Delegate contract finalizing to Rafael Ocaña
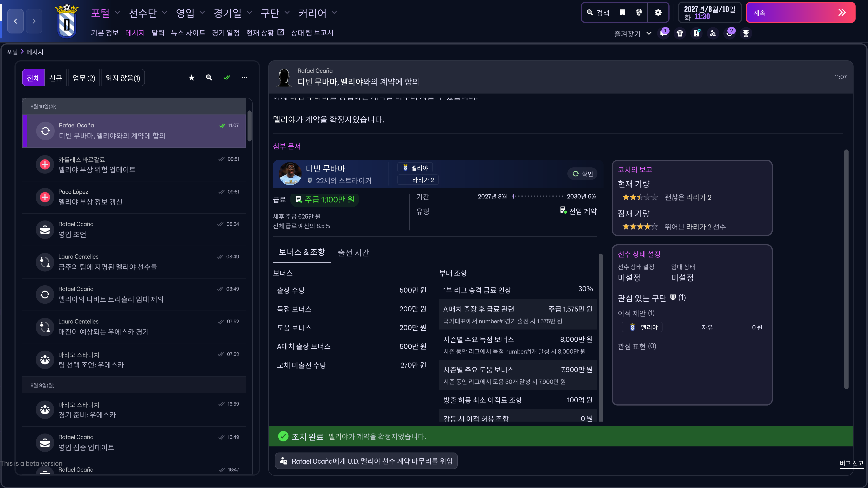 [366, 461]
